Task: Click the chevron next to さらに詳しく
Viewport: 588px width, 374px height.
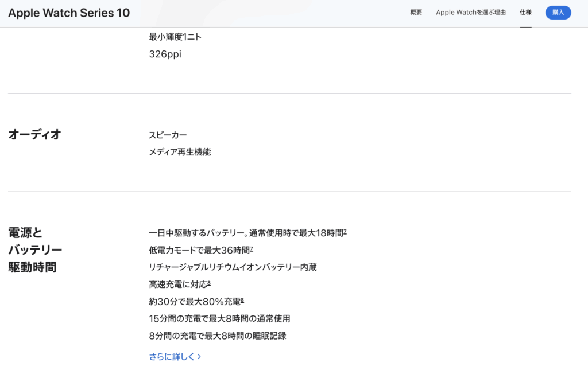Action: pos(199,356)
